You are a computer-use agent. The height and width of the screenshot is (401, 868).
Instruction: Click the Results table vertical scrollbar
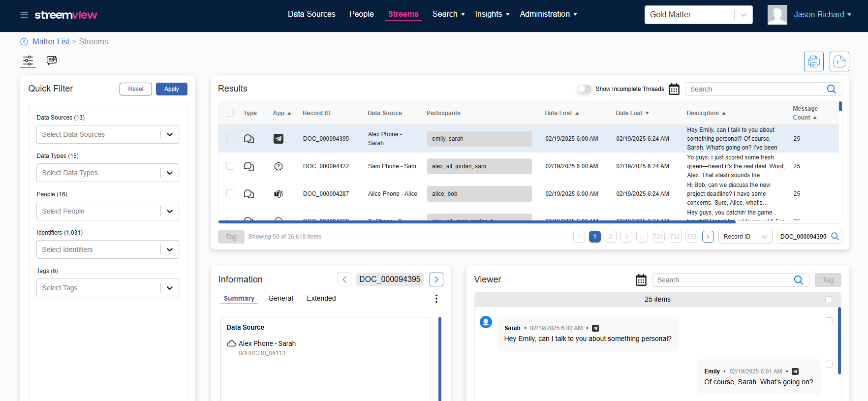point(840,106)
